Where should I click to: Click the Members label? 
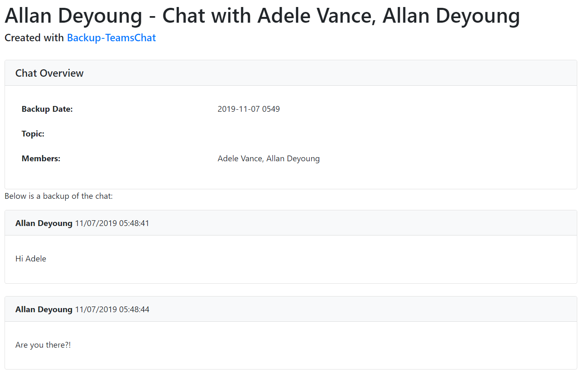tap(41, 158)
